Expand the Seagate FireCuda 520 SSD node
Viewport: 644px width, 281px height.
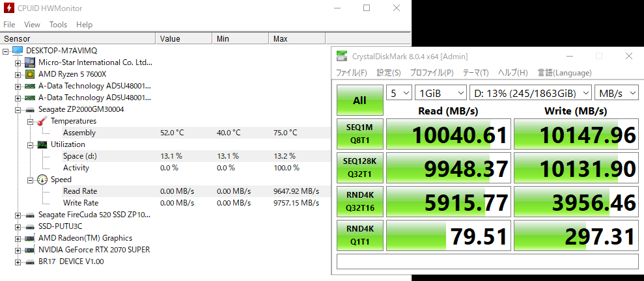click(x=18, y=215)
